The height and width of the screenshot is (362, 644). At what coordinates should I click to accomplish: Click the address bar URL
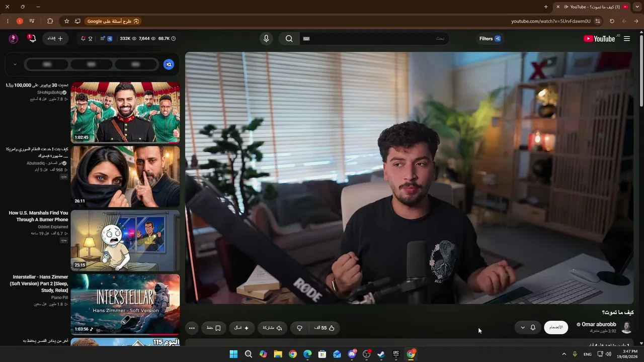point(551,21)
